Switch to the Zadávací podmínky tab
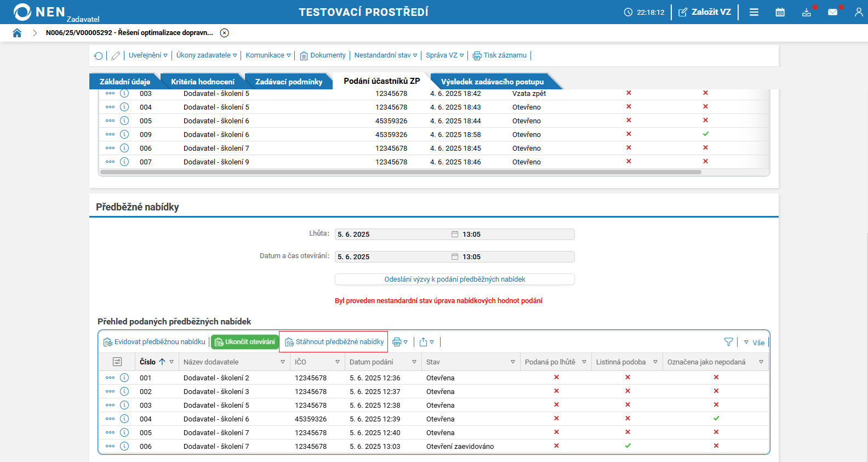 289,82
